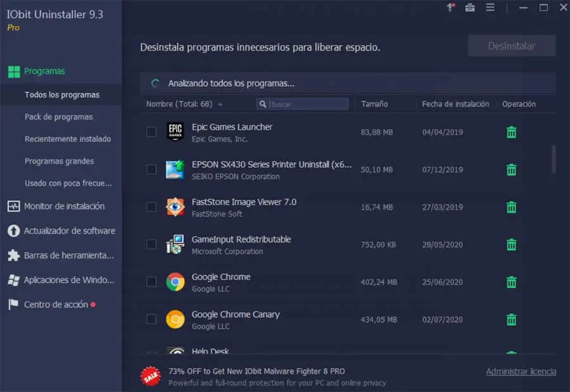Check the Google Chrome Canary checkbox

(151, 319)
